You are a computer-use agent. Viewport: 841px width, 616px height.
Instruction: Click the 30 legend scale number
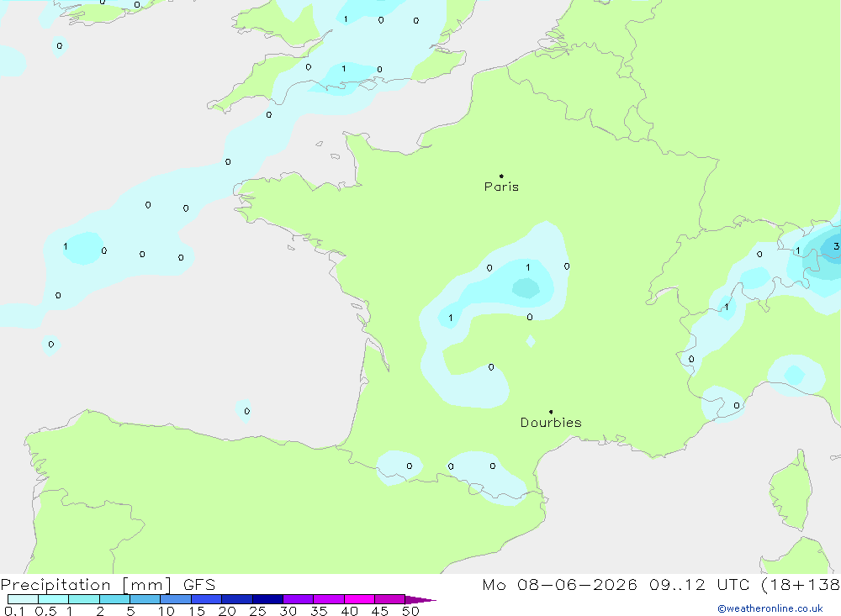[x=288, y=611]
